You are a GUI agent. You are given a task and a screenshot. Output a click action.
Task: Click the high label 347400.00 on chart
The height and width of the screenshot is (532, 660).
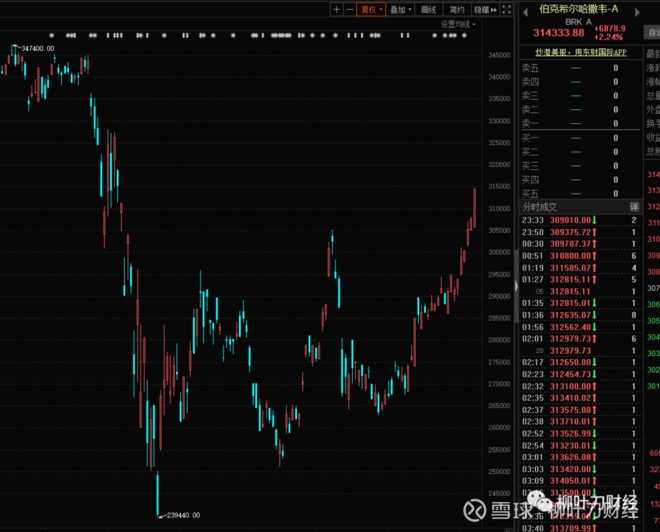37,49
